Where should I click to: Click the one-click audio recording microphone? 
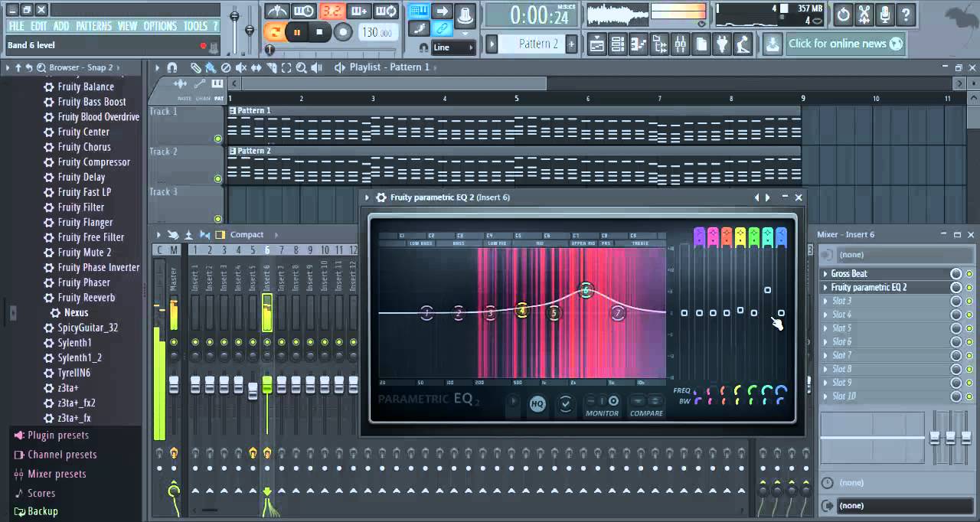(x=884, y=14)
